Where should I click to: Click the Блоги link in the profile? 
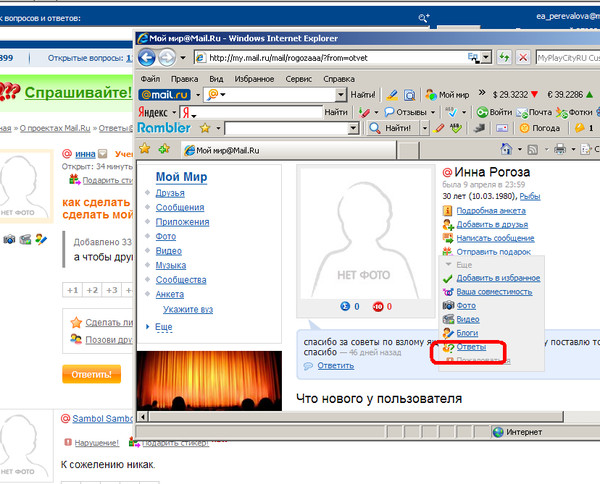point(467,333)
